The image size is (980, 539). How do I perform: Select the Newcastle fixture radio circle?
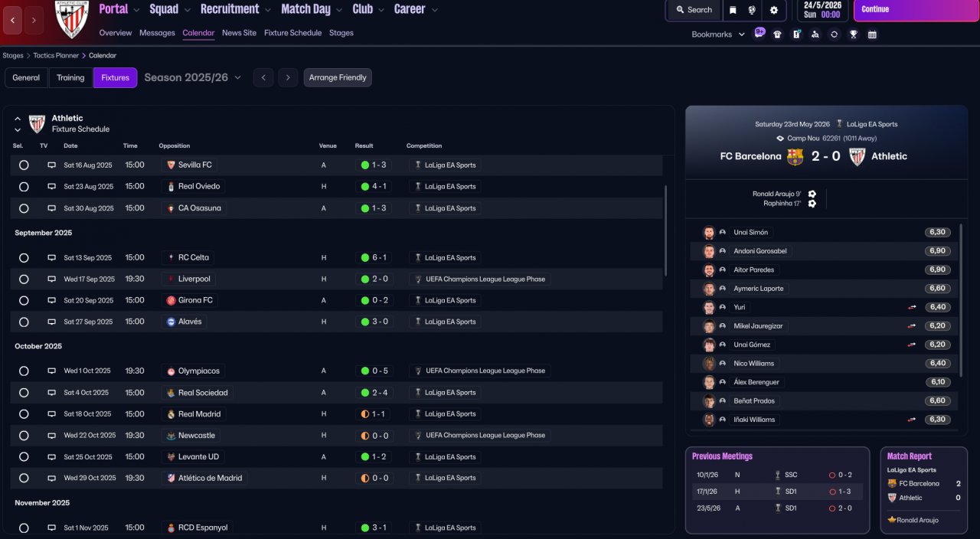point(24,436)
